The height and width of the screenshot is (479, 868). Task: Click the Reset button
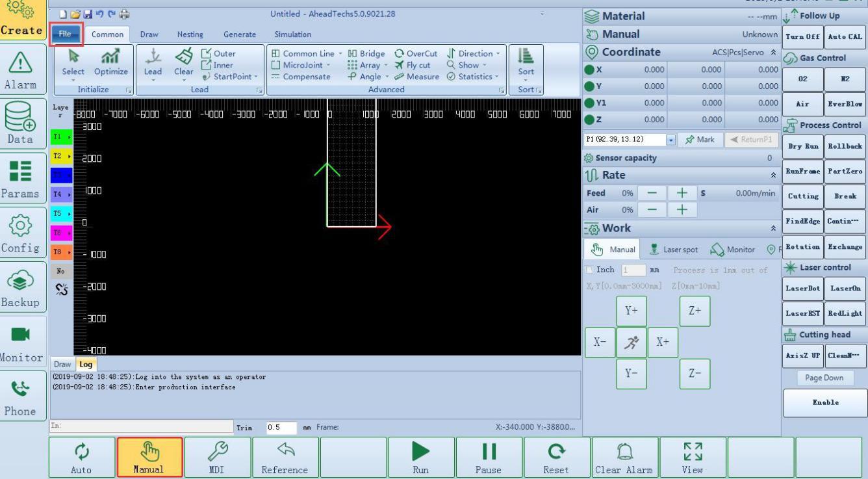coord(555,458)
